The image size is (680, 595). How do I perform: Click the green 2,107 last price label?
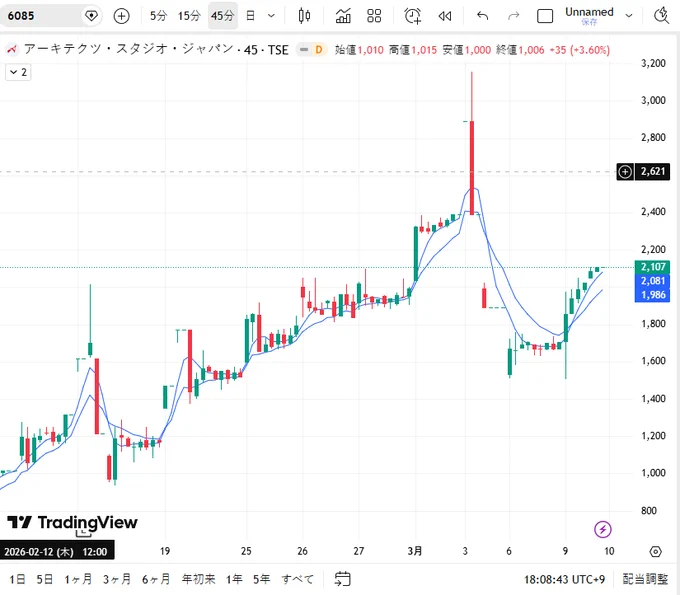tap(653, 267)
